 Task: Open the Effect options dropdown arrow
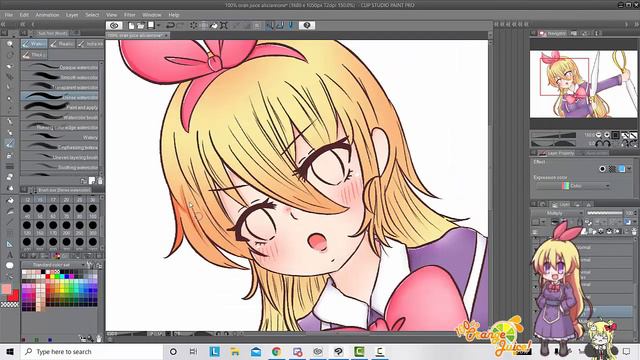(x=630, y=169)
